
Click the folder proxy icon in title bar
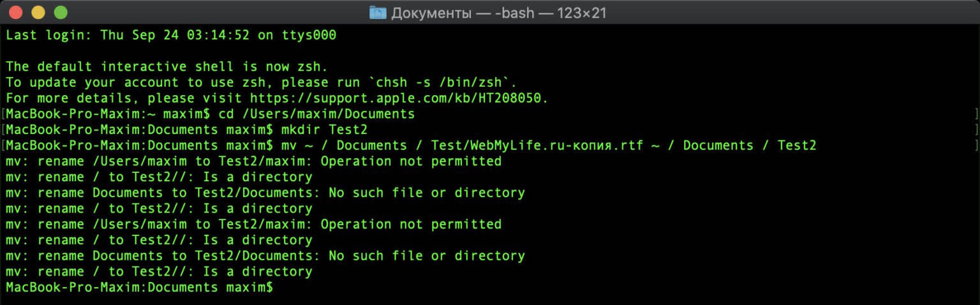tap(378, 13)
